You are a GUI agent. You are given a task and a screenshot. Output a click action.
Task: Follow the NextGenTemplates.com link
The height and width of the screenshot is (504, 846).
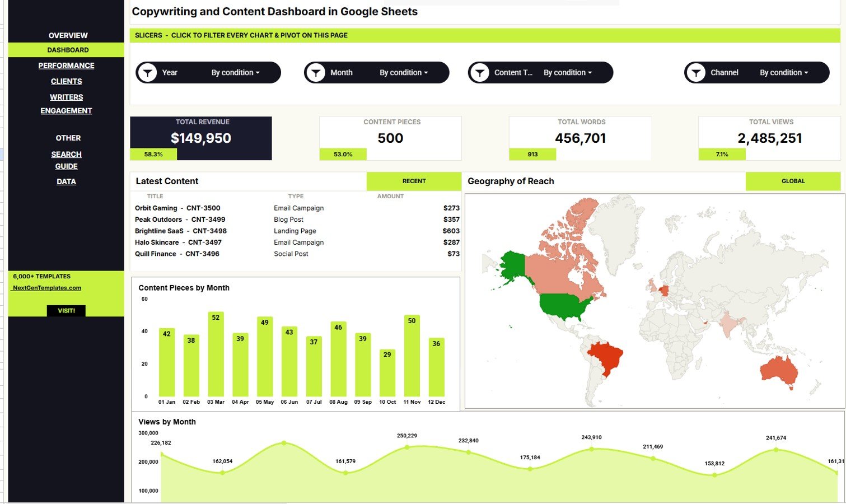[x=47, y=288]
